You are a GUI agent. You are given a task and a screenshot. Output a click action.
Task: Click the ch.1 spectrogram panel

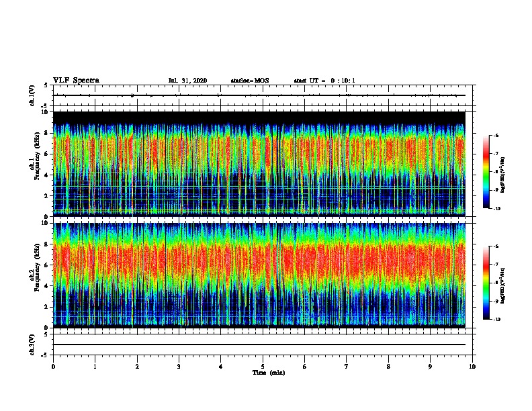click(259, 164)
